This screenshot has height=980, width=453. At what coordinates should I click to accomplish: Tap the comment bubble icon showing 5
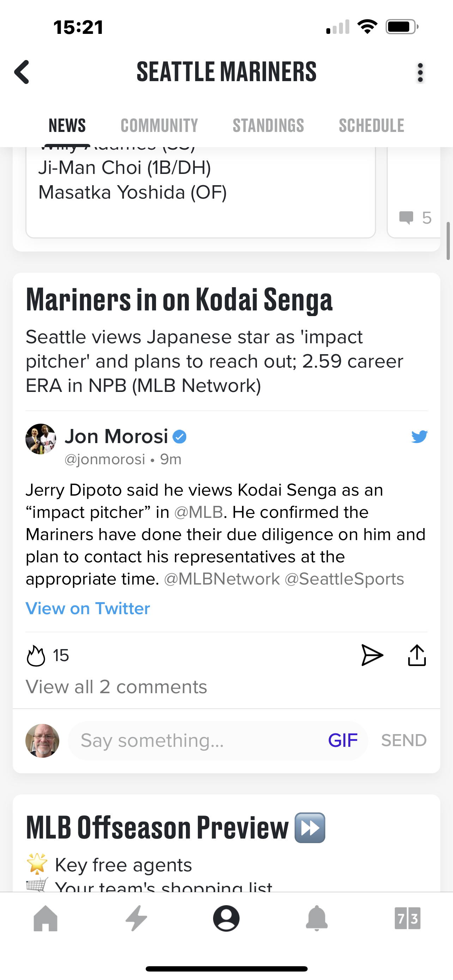pyautogui.click(x=406, y=218)
